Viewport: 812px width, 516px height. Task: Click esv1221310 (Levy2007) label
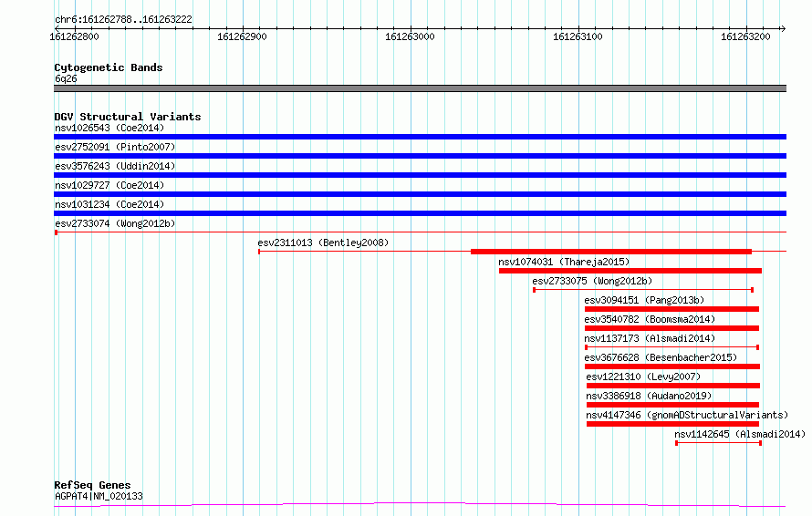[643, 377]
